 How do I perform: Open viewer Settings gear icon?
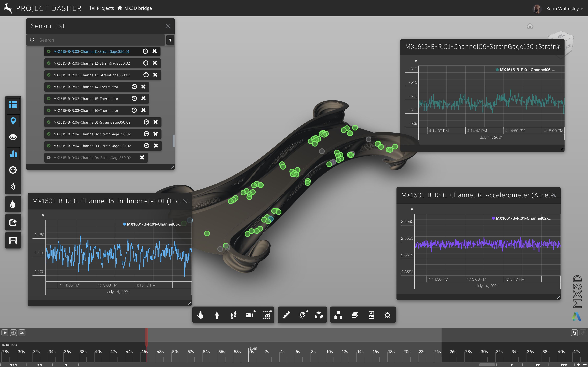pos(387,315)
